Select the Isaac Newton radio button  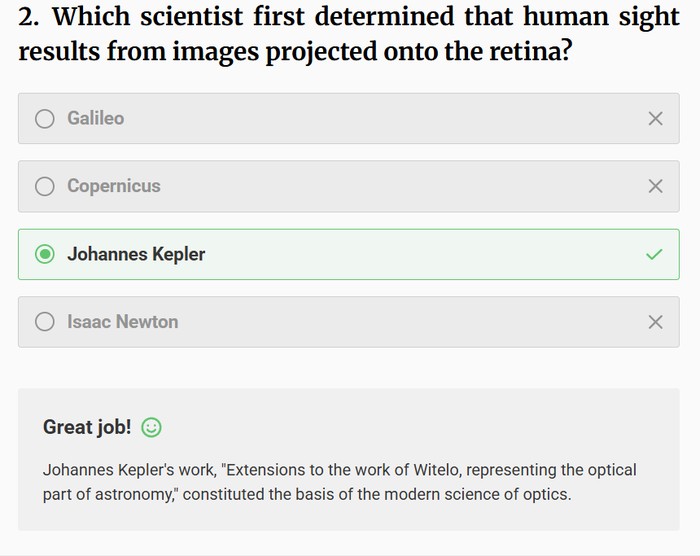click(45, 322)
